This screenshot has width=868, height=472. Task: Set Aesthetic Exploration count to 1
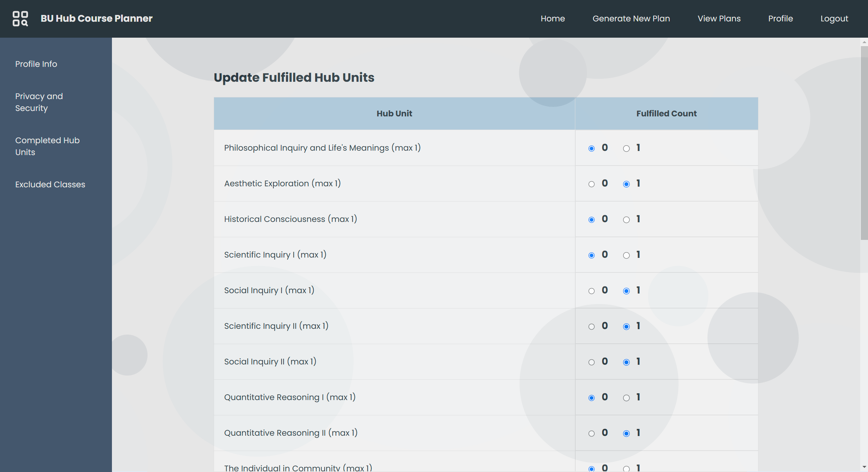[626, 184]
